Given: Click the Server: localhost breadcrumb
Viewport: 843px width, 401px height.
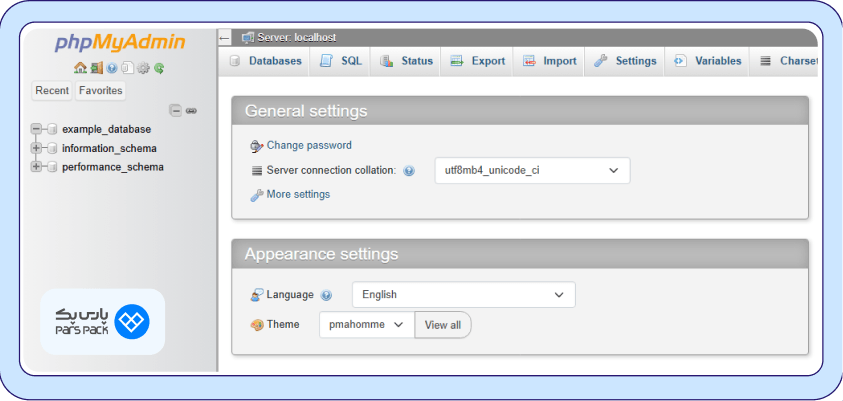Looking at the screenshot, I should tap(297, 38).
